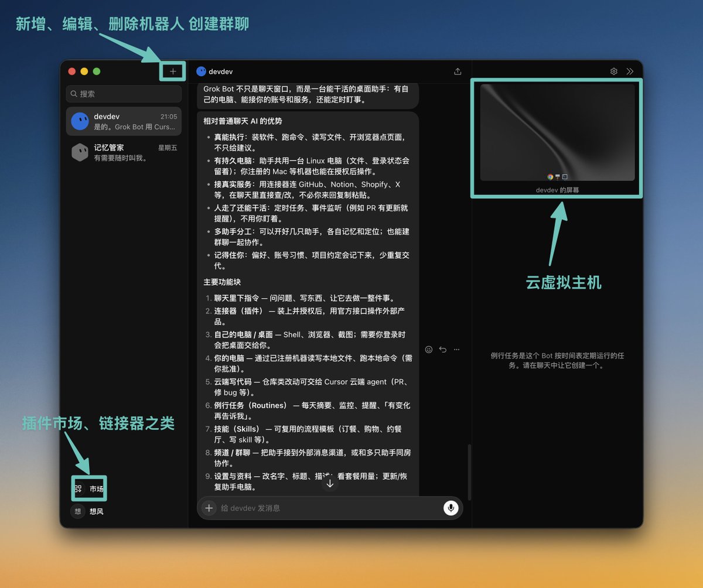Click the small devdev avatar in chat header
This screenshot has width=703, height=588.
[201, 71]
